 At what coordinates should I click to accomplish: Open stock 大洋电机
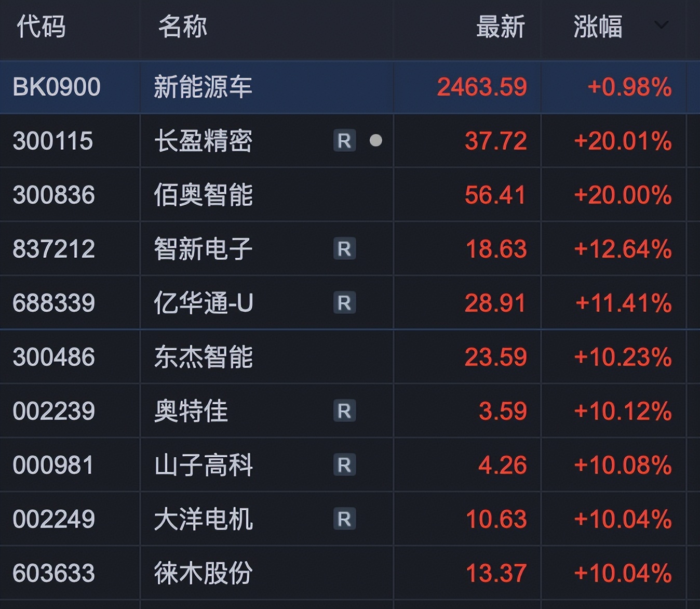tap(203, 519)
